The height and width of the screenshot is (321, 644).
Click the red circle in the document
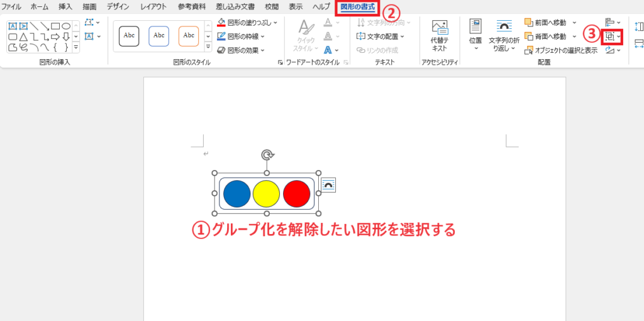(297, 193)
